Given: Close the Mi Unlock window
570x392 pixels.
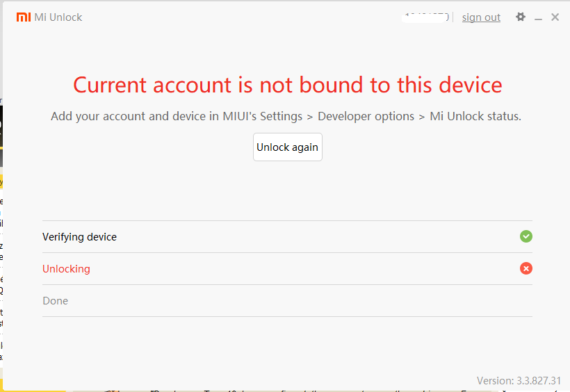Looking at the screenshot, I should click(x=555, y=17).
